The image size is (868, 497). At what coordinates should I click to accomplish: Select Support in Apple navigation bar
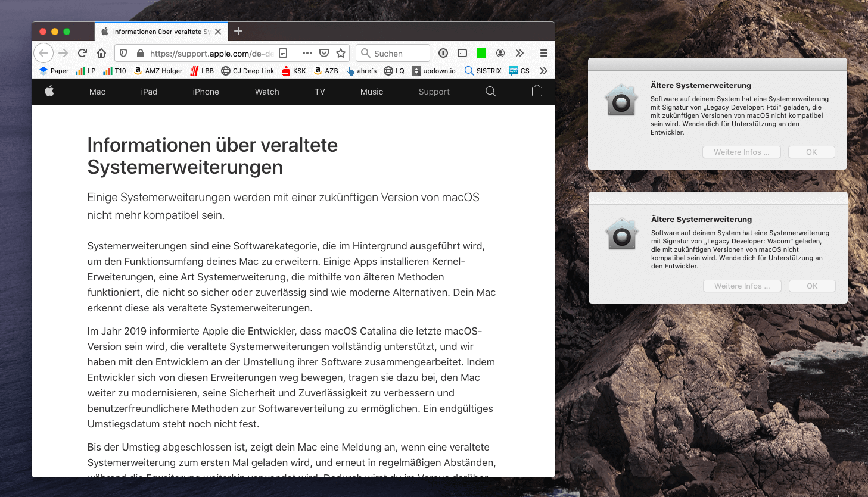click(434, 92)
